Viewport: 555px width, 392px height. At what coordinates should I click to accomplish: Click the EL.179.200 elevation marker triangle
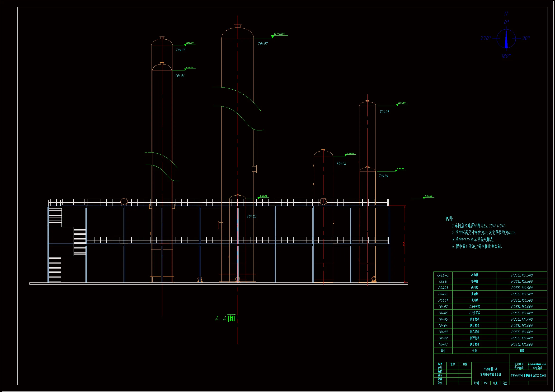[273, 37]
